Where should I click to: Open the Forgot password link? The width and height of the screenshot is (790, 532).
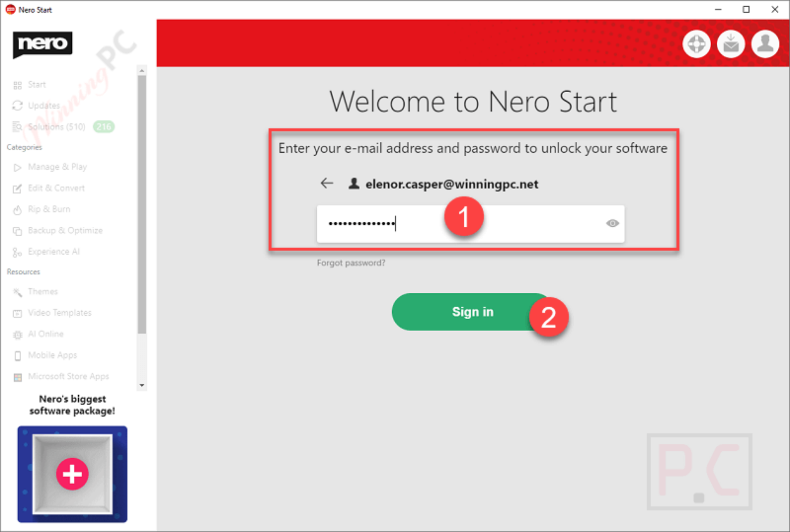coord(351,263)
